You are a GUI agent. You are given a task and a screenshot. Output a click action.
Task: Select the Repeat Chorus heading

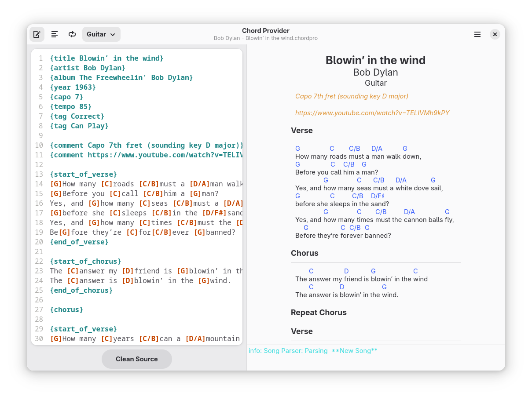[x=319, y=313]
